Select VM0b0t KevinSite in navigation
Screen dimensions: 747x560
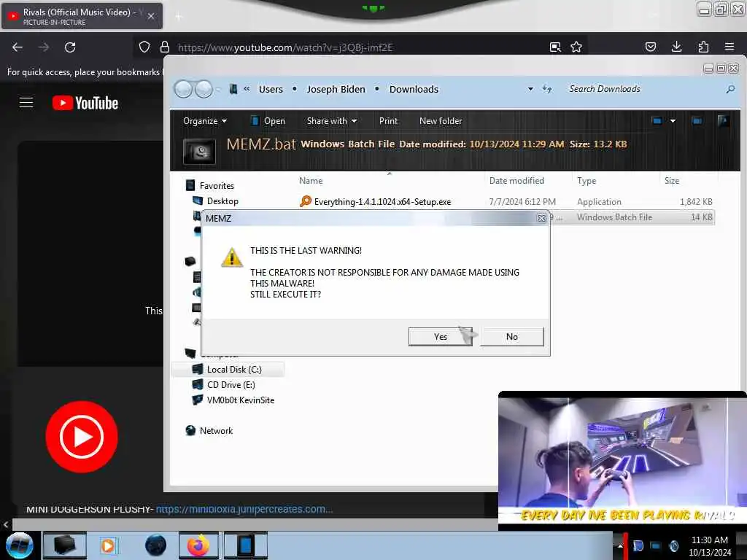[233, 400]
